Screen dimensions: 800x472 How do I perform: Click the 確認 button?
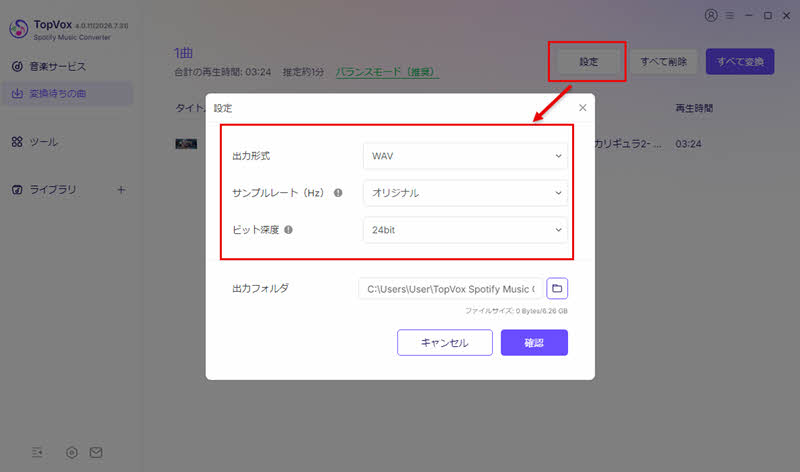(534, 342)
